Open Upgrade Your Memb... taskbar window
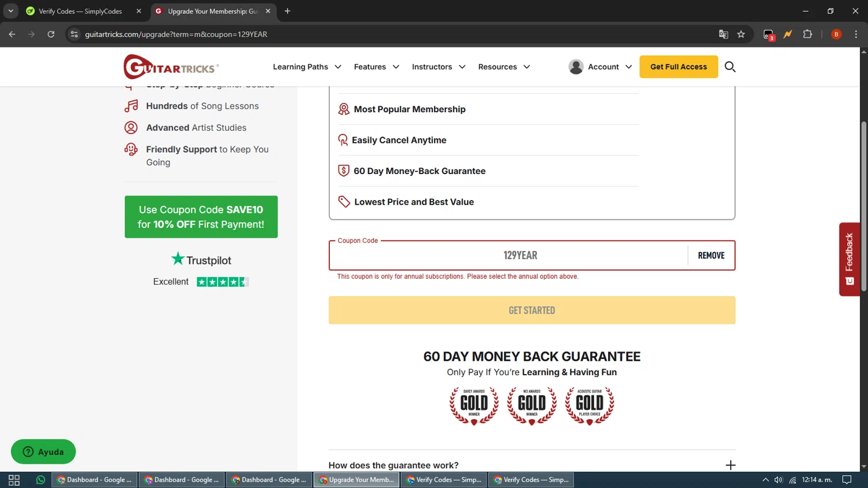The width and height of the screenshot is (868, 488). pos(356,480)
